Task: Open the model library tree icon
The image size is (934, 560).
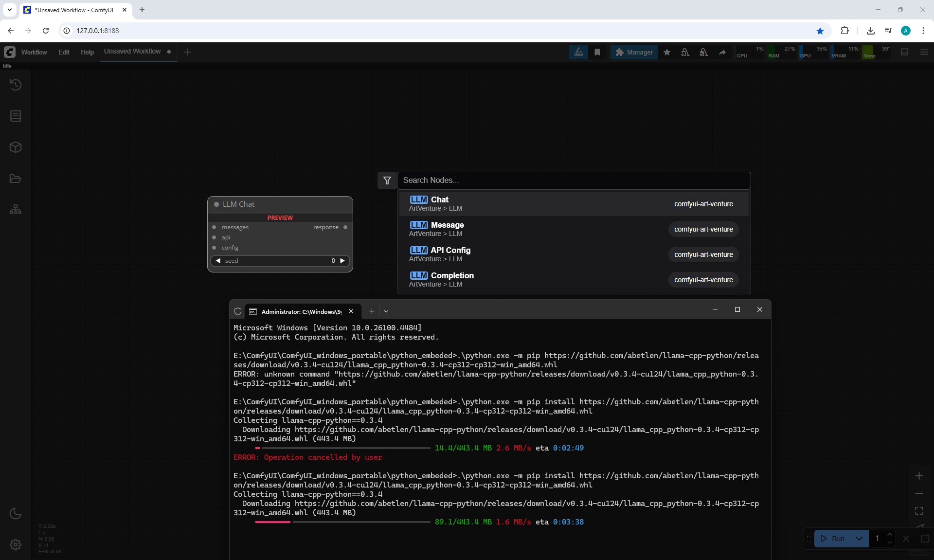Action: [x=16, y=209]
